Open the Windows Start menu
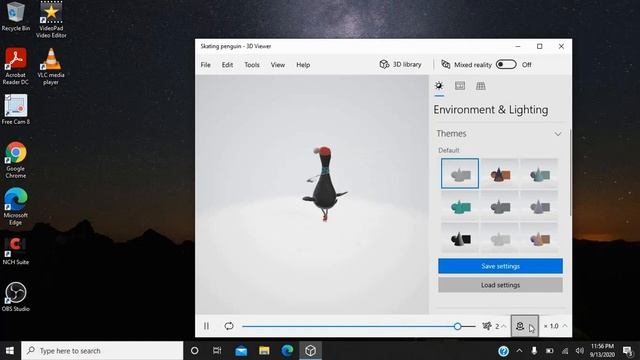This screenshot has height=360, width=640. 10,351
